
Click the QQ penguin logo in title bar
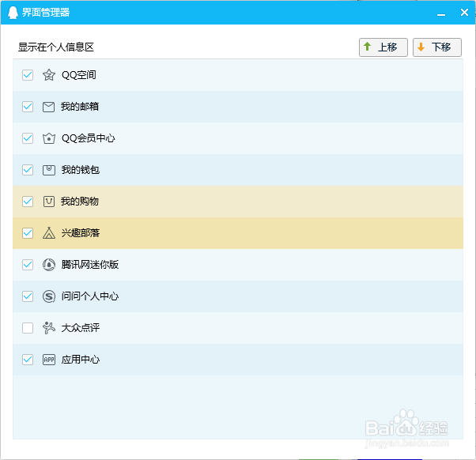click(x=13, y=13)
